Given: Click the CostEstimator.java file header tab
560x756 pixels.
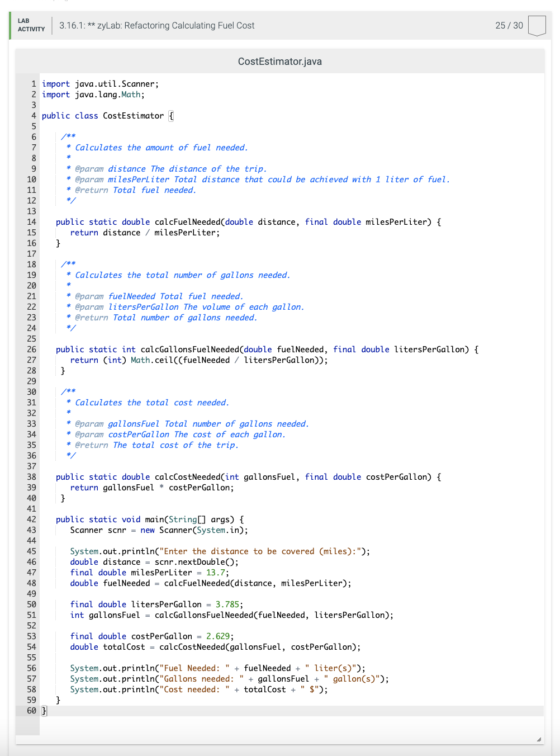Looking at the screenshot, I should click(x=279, y=62).
